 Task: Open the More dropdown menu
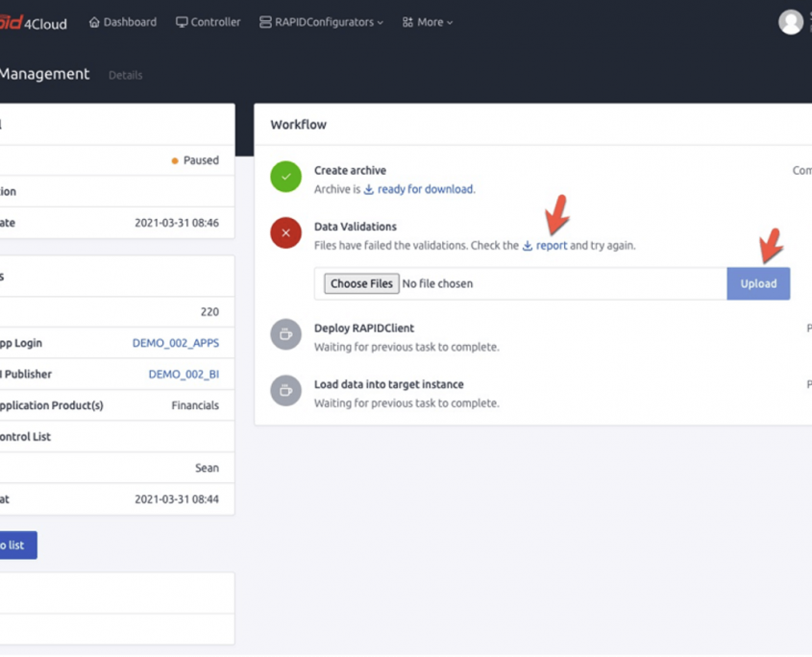pos(428,22)
